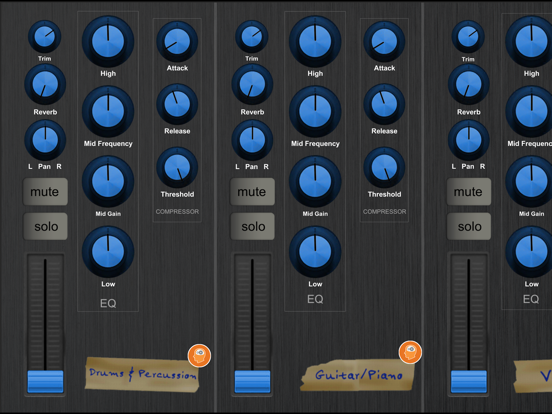Click the Trim knob on Guitar/Piano channel
Viewport: 552px width, 414px height.
pos(252,37)
